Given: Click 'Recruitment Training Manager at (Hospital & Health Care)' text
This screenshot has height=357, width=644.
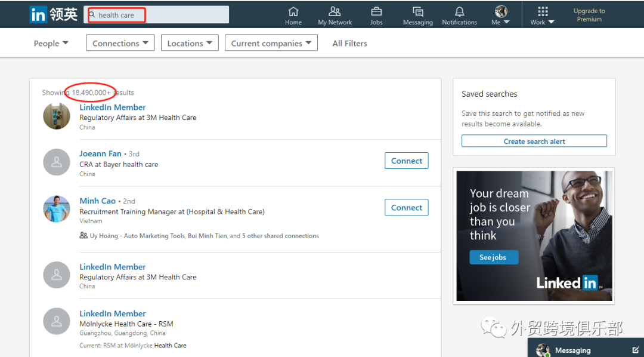Looking at the screenshot, I should (x=172, y=212).
